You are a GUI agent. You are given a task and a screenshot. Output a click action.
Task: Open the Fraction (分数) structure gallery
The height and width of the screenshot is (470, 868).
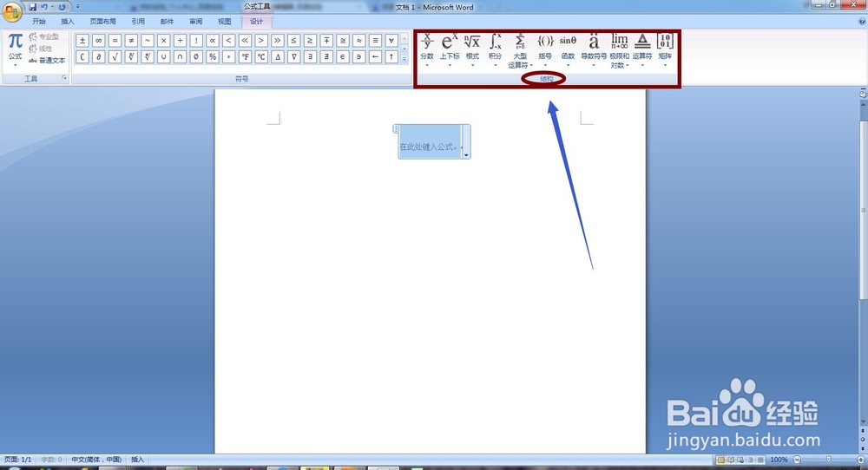point(427,50)
